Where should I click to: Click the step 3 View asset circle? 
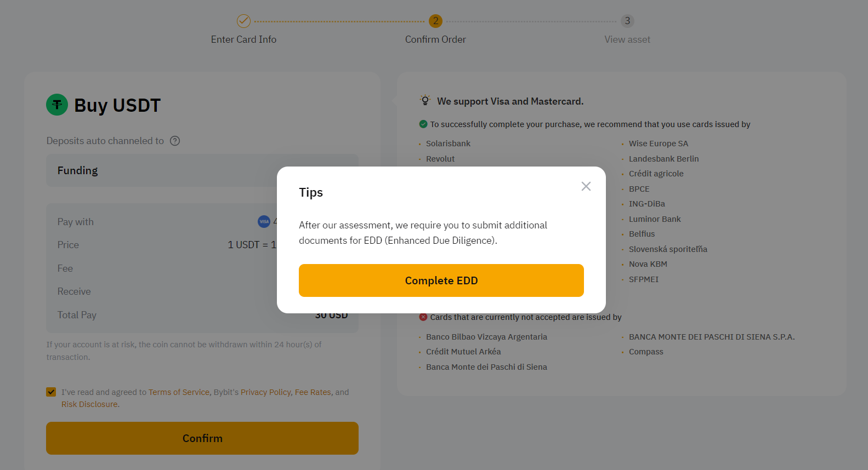click(x=627, y=21)
